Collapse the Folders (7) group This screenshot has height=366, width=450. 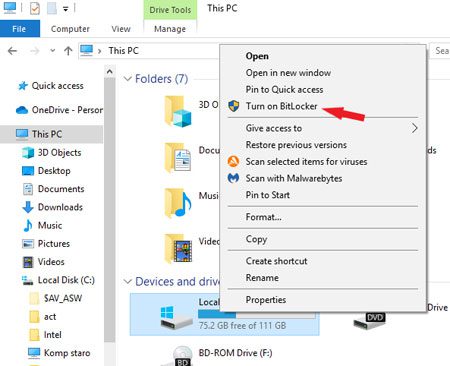pos(127,79)
